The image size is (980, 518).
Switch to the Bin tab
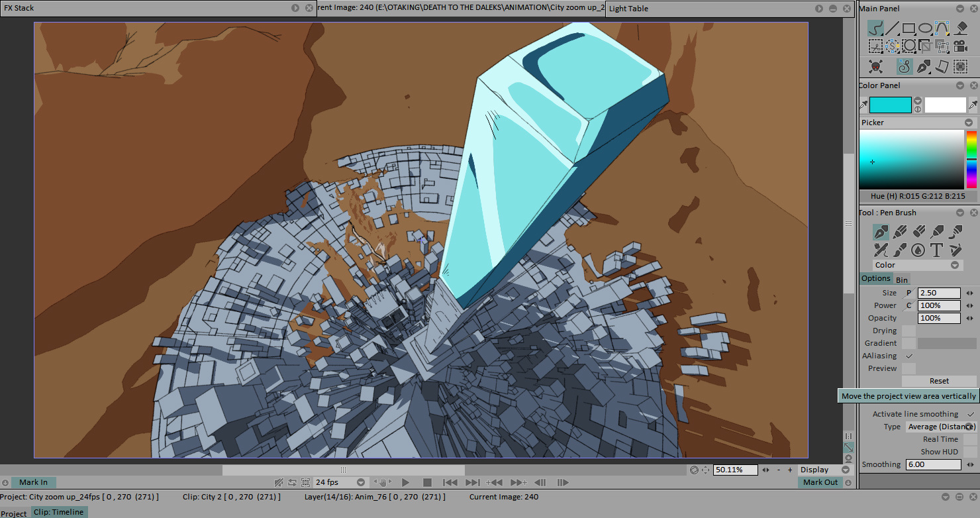[x=902, y=280]
